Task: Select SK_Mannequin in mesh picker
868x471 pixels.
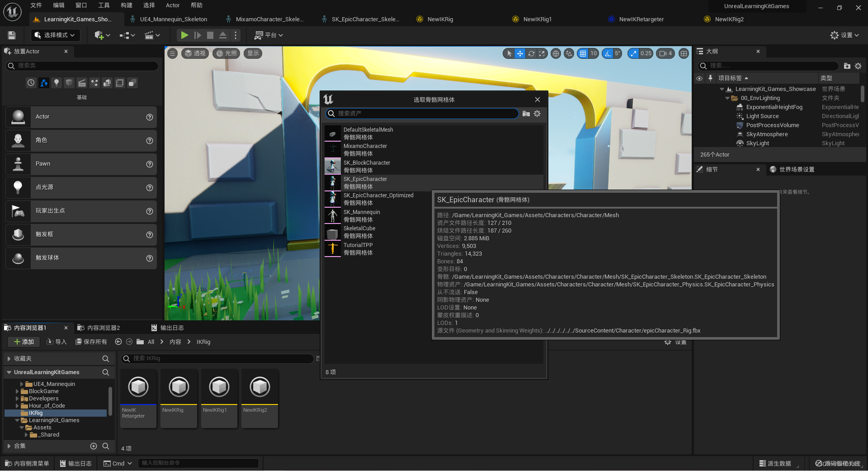Action: click(x=434, y=216)
